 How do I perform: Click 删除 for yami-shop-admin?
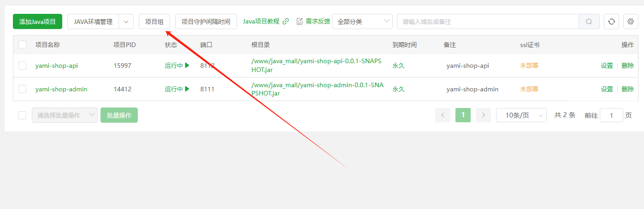coord(627,89)
